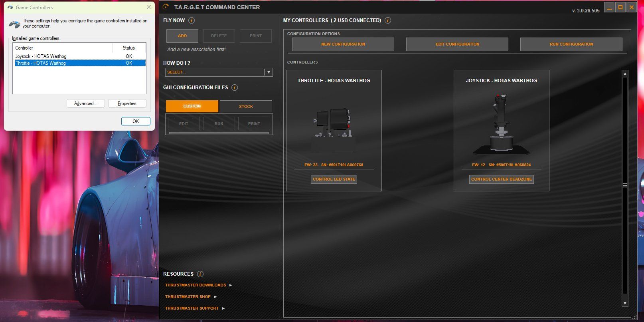Select the Joystick HOTAS Warthog device image
Viewport: 644px width, 322px height.
(x=502, y=124)
